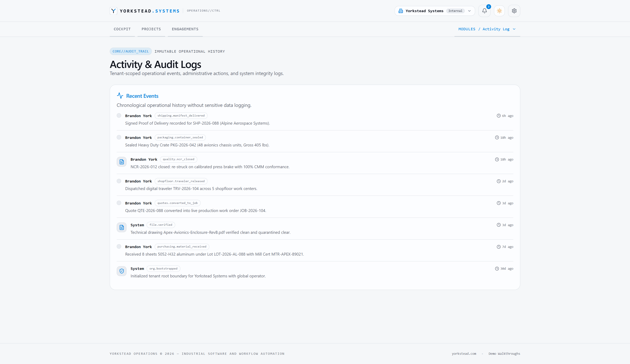
Task: Click the purchasing.material_received tag
Action: coord(182,247)
